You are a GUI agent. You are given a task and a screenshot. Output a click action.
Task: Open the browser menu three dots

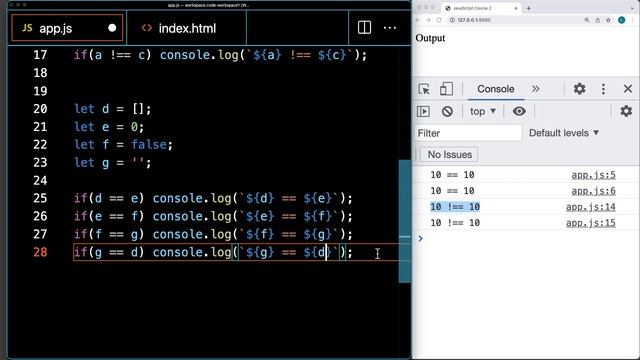[633, 20]
